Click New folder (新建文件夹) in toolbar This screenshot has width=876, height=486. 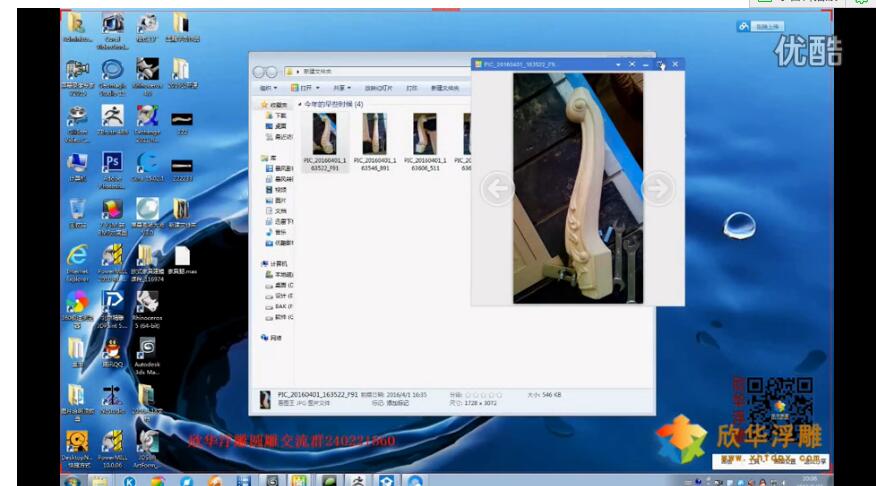pyautogui.click(x=445, y=88)
